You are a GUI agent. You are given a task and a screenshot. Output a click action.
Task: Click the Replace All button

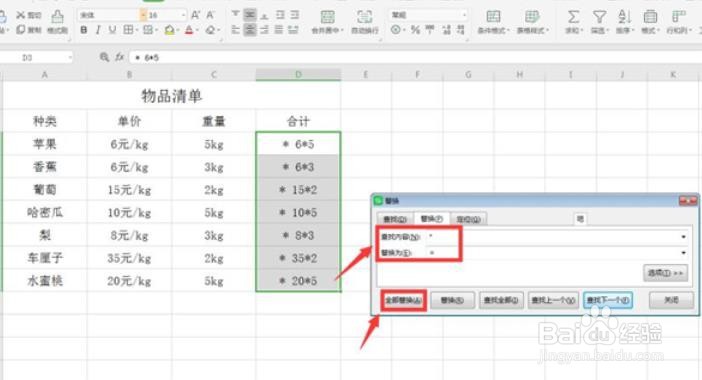[x=404, y=300]
